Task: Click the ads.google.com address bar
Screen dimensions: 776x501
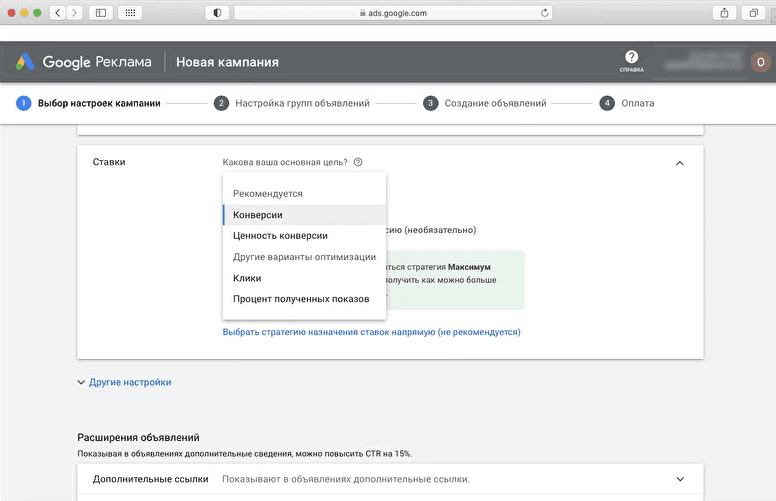Action: point(393,13)
